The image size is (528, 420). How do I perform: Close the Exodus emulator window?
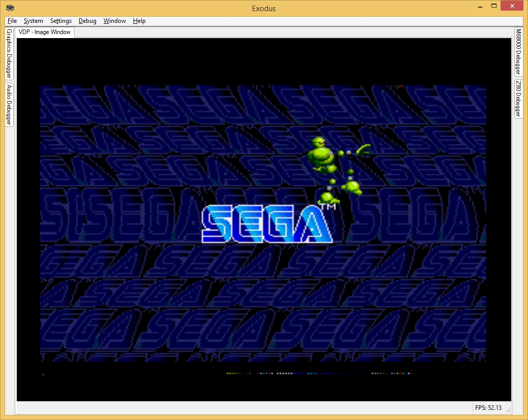click(x=513, y=6)
